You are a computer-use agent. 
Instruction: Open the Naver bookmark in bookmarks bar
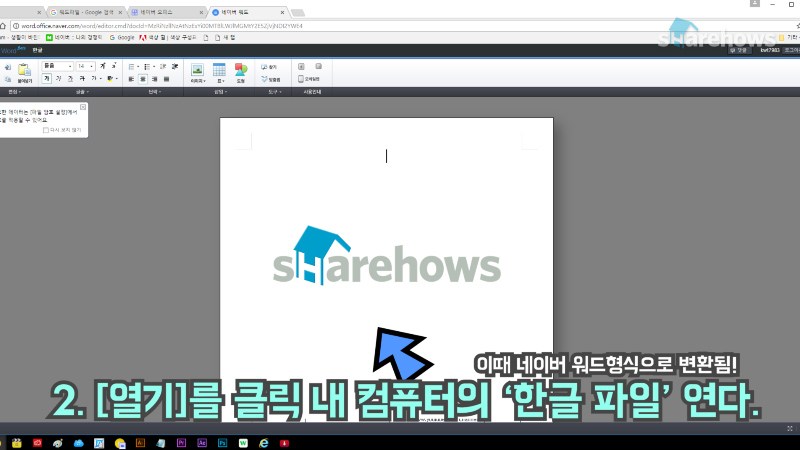[74, 37]
